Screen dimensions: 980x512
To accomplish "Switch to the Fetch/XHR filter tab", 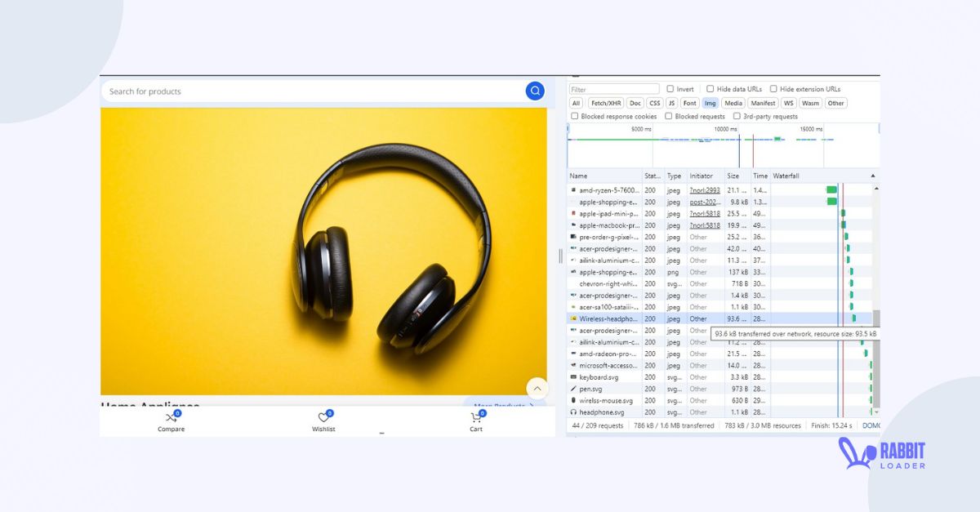I will tap(605, 103).
